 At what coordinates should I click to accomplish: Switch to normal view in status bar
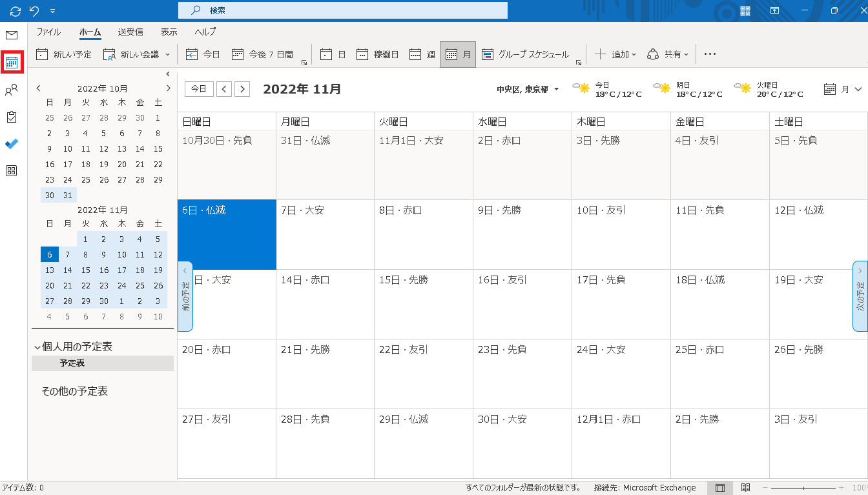click(720, 488)
